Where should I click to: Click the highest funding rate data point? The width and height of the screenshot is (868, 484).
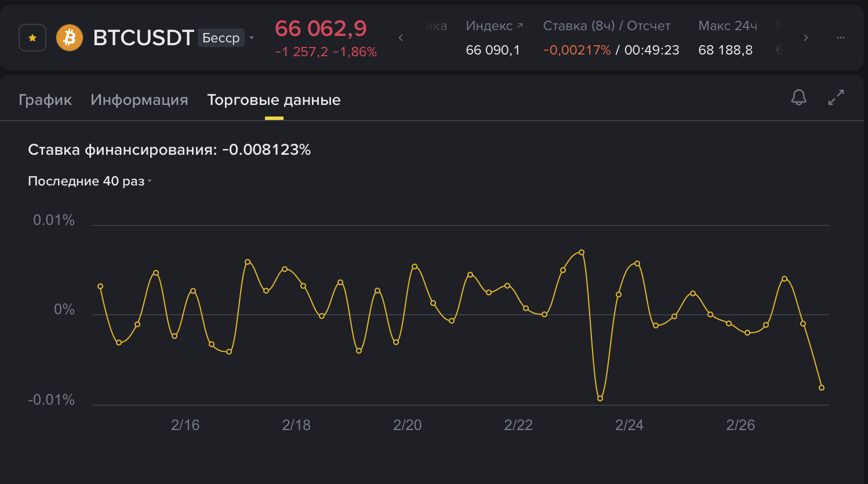[x=582, y=252]
